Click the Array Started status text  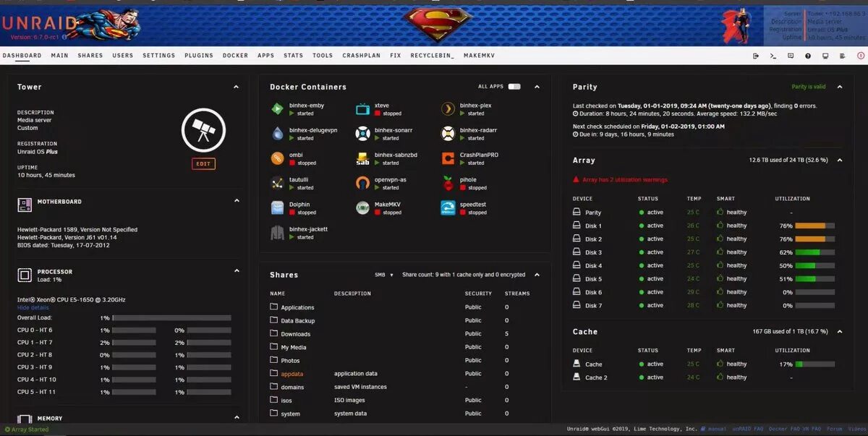pyautogui.click(x=30, y=429)
